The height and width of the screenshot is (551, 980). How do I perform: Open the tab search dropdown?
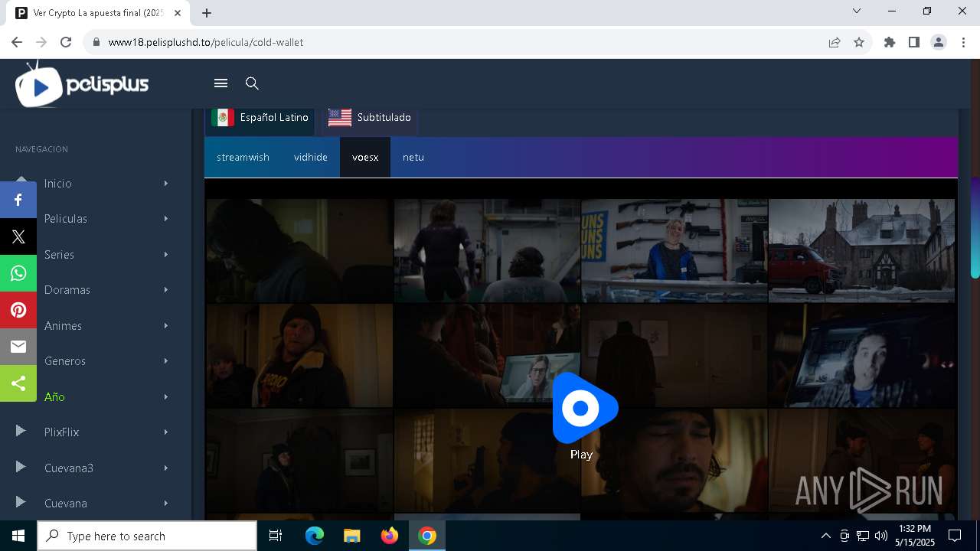click(857, 11)
